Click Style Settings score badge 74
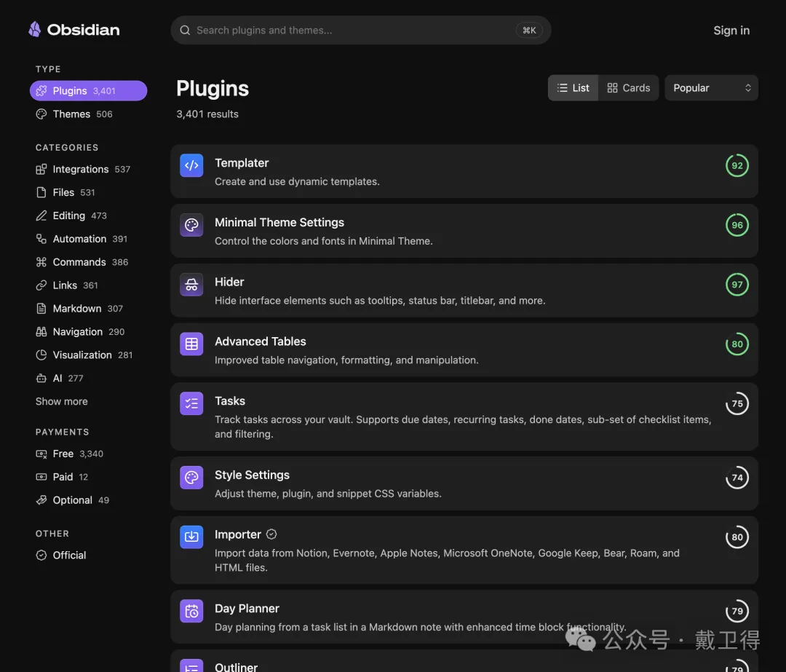The height and width of the screenshot is (672, 786). (x=737, y=478)
